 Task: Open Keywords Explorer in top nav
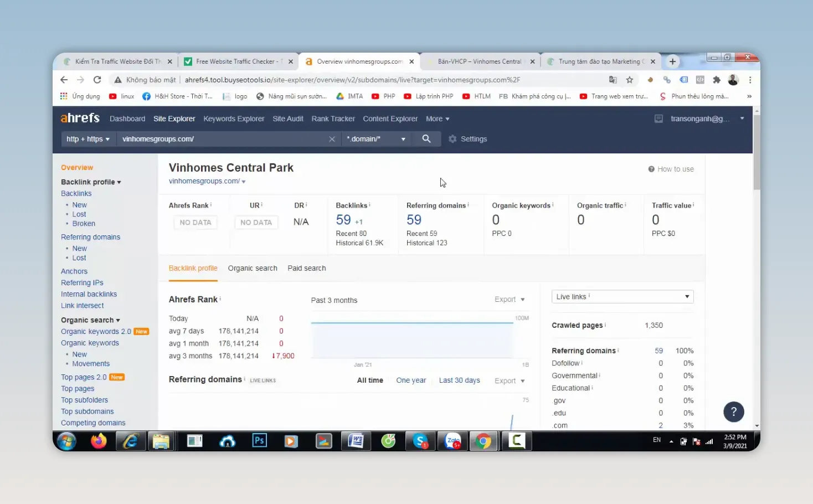tap(234, 119)
